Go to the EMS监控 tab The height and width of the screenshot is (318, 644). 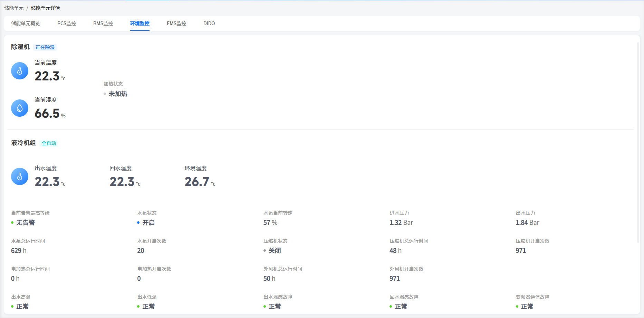tap(176, 23)
